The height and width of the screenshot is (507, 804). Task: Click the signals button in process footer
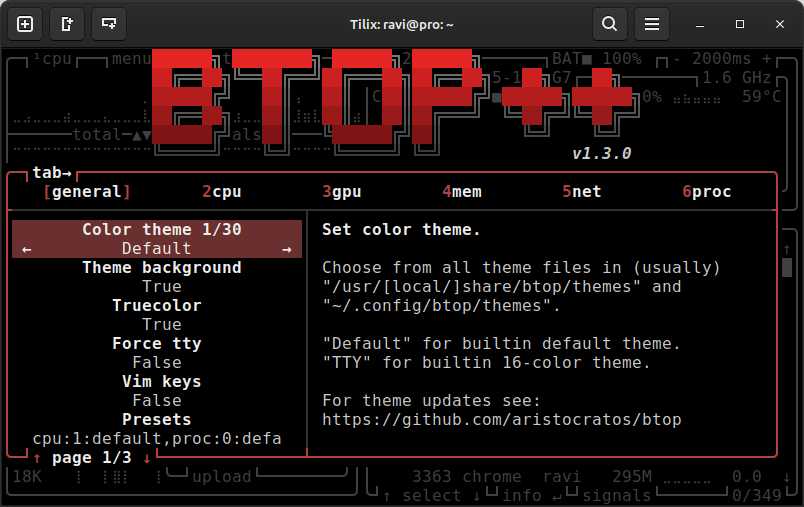(617, 496)
